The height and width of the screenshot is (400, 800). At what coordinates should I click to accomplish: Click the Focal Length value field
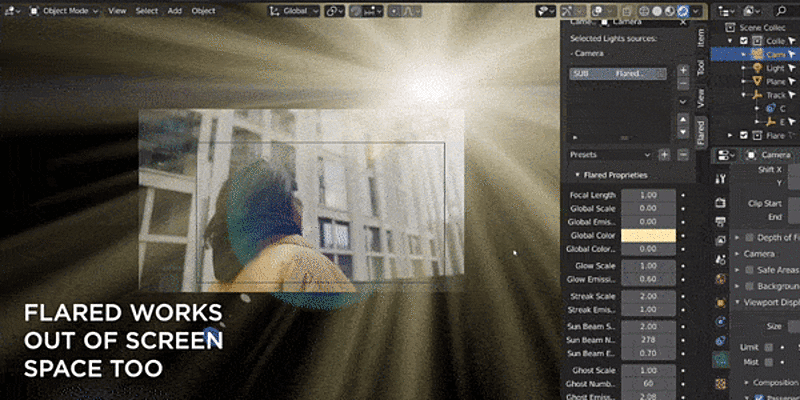coord(648,195)
